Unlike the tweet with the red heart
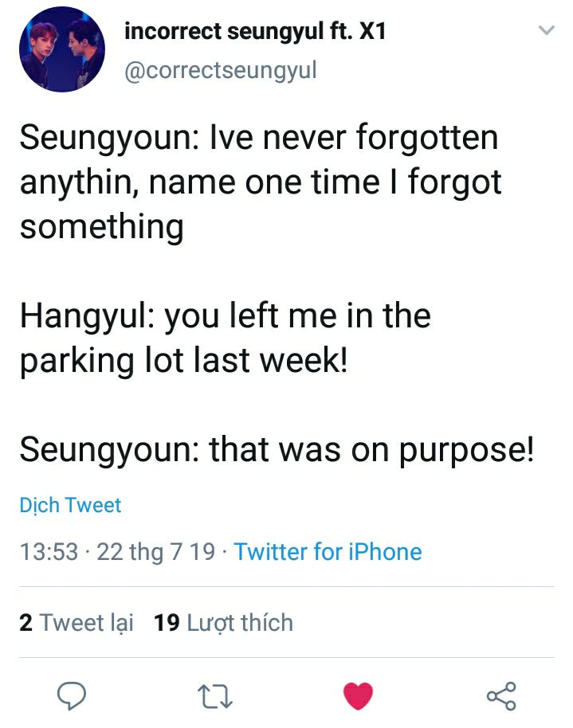This screenshot has height=728, width=573. point(358,695)
